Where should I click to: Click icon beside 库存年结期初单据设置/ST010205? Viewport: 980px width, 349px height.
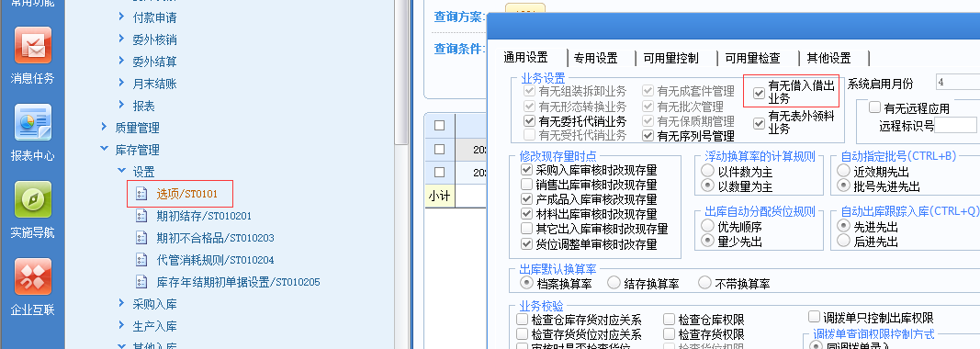pos(141,281)
